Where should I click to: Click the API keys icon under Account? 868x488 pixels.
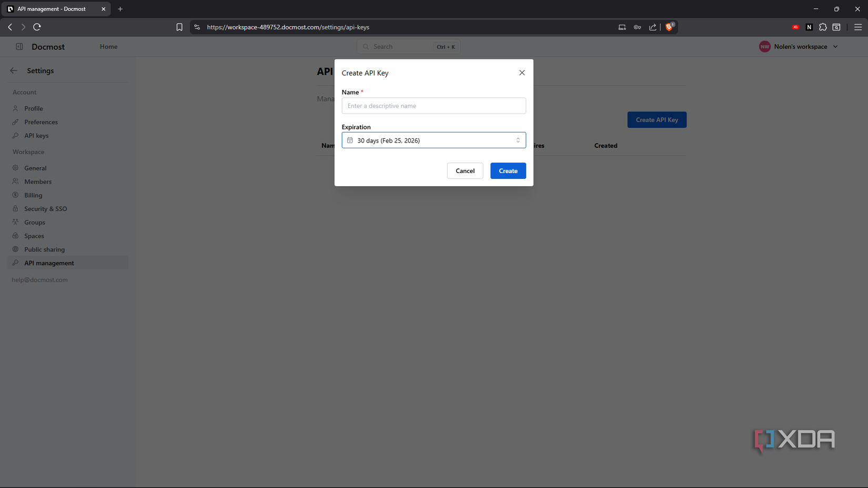(x=16, y=136)
